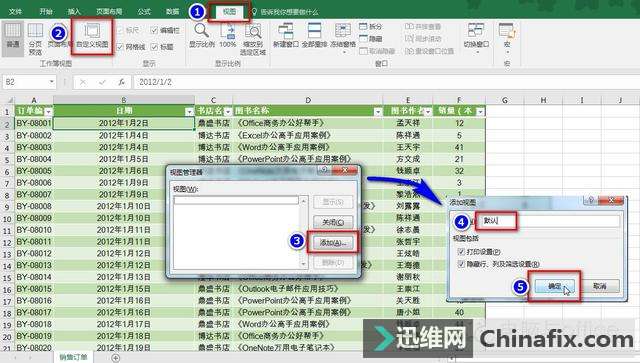Click New Window (新建窗口) icon
This screenshot has width=640, height=363.
[286, 36]
